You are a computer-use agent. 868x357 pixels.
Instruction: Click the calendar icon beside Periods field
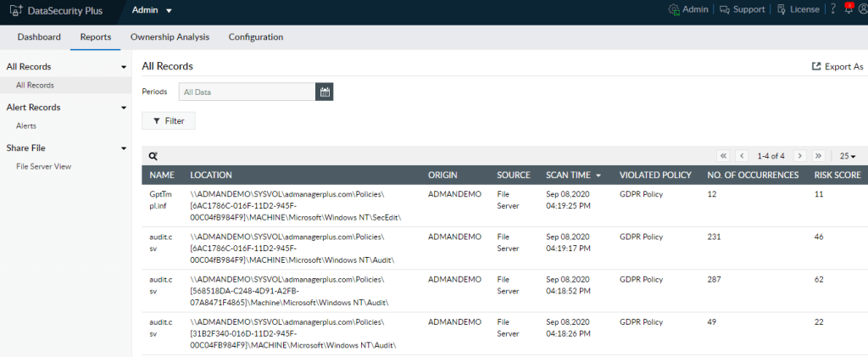(325, 92)
